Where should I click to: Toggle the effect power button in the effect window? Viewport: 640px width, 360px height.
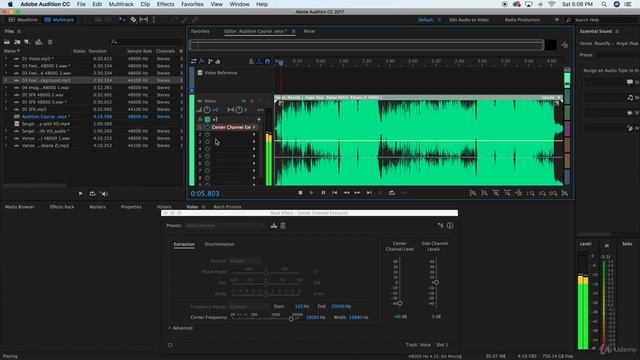[170, 345]
